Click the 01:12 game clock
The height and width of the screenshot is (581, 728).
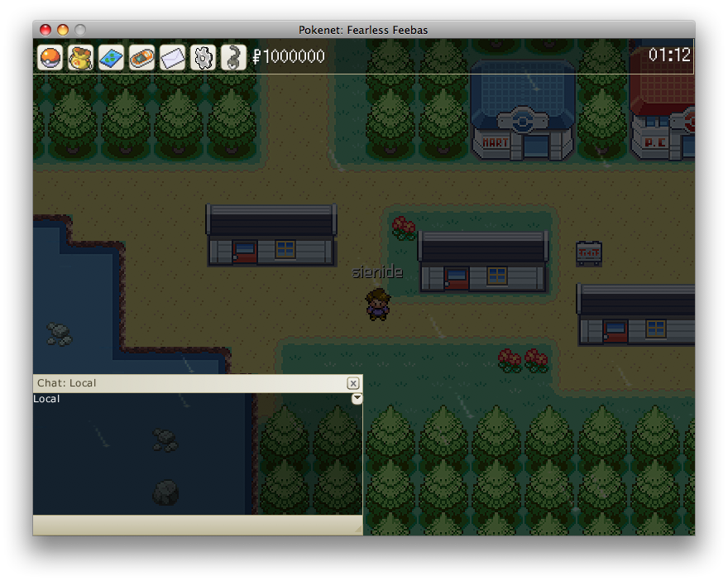pyautogui.click(x=669, y=55)
